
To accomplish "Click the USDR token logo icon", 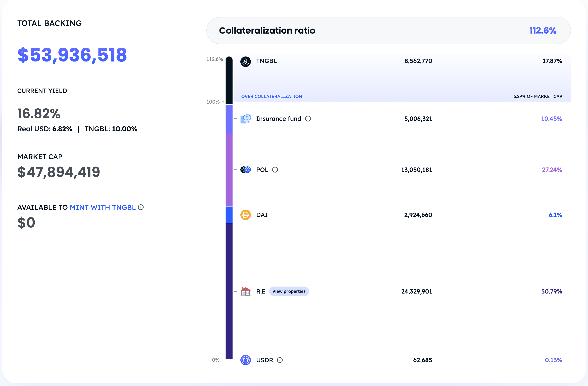I will click(245, 360).
